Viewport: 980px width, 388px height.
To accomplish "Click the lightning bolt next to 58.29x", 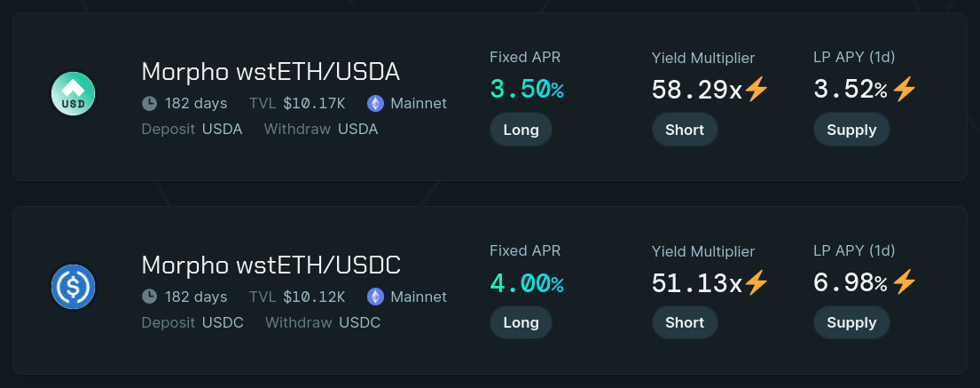I will coord(757,90).
